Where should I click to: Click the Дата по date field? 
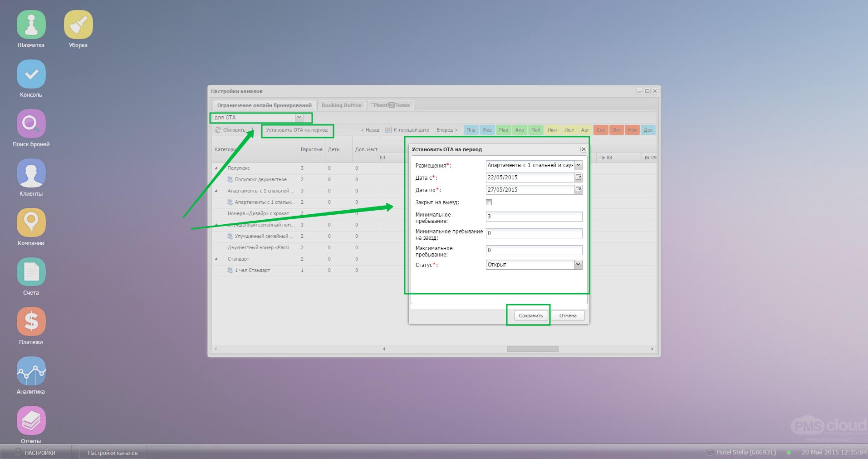(x=530, y=190)
